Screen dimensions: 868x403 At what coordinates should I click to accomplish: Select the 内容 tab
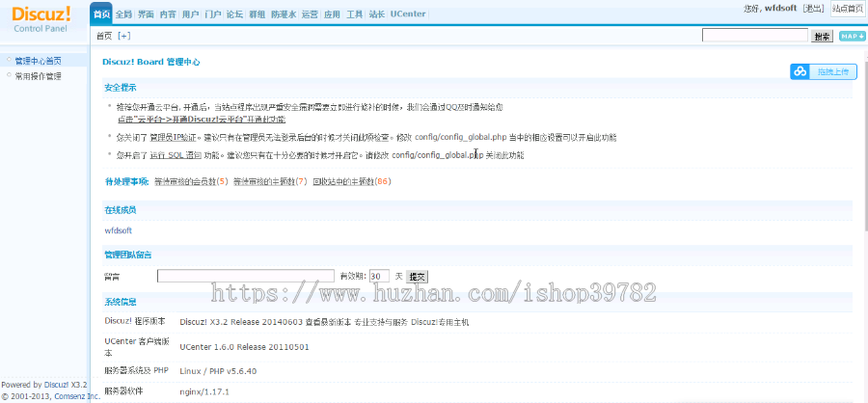pos(168,14)
